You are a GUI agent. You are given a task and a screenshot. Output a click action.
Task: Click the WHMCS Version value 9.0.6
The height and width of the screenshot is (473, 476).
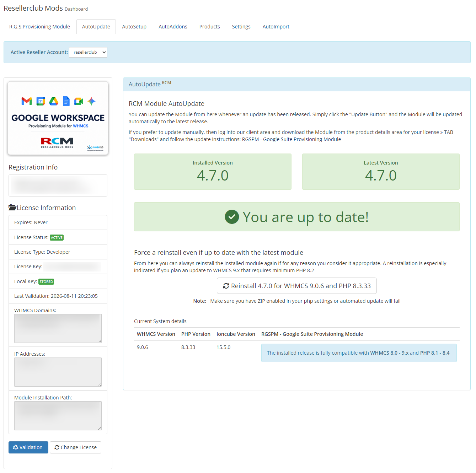[143, 347]
